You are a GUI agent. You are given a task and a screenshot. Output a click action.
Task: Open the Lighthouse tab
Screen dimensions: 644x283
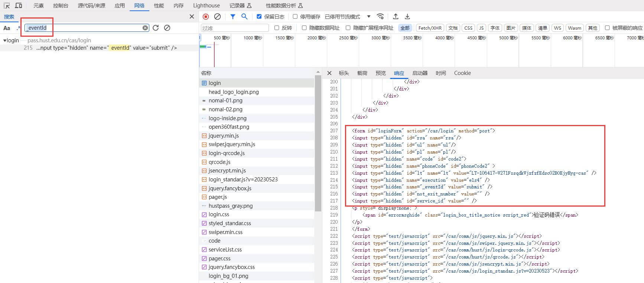tap(206, 6)
